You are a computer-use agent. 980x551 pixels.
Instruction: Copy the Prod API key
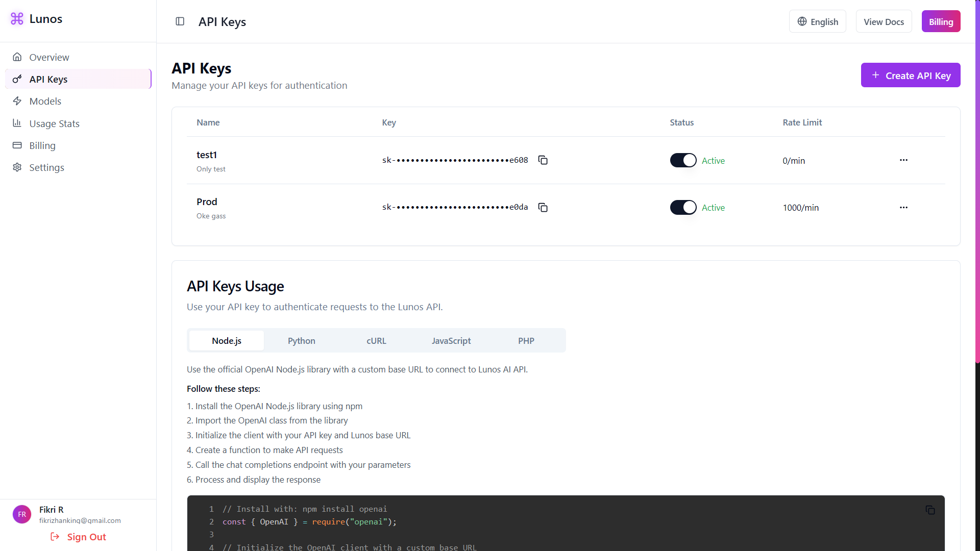click(x=543, y=207)
